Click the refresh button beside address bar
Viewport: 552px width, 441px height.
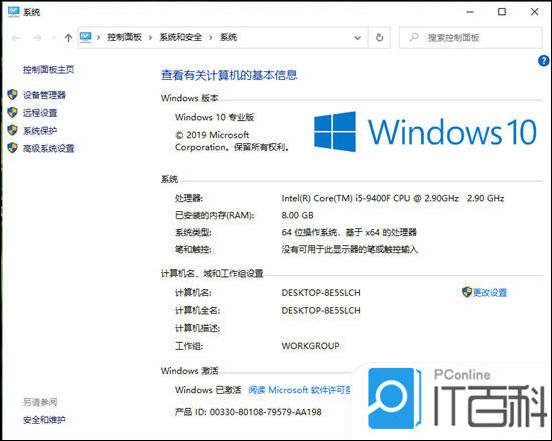point(379,37)
